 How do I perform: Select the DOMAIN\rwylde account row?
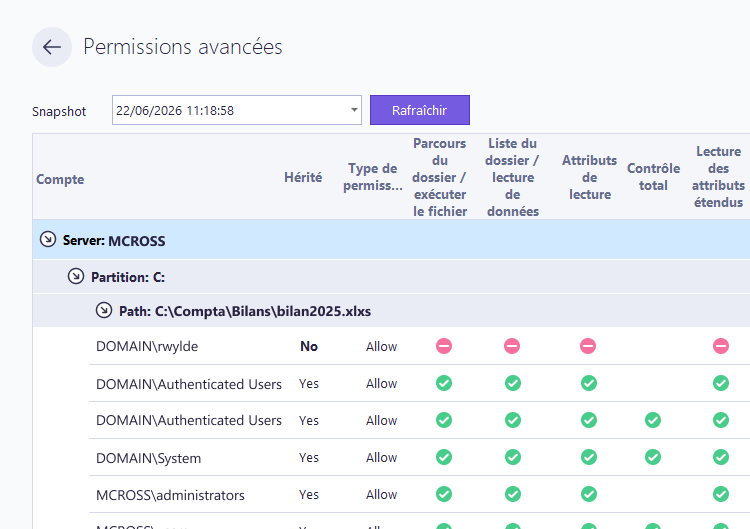tap(419, 346)
